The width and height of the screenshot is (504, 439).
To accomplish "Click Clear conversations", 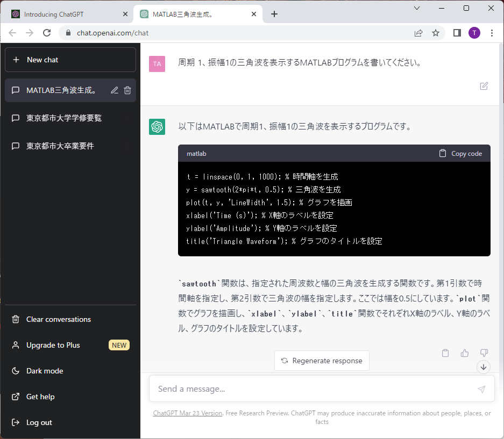I will pyautogui.click(x=70, y=319).
